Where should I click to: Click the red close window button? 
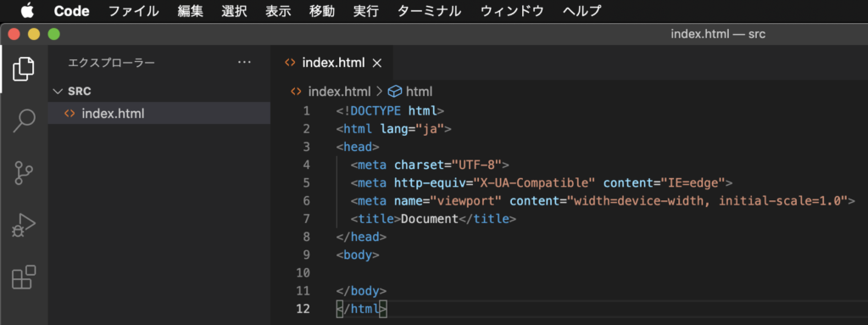click(14, 35)
